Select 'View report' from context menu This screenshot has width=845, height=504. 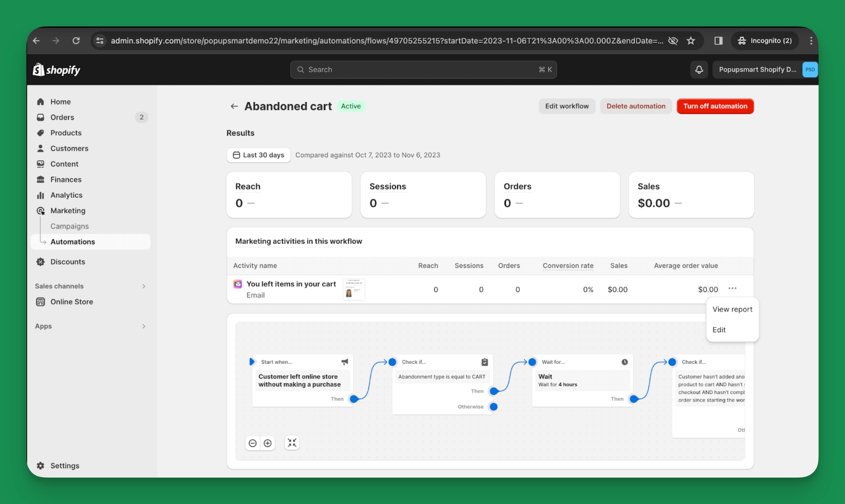coord(732,309)
